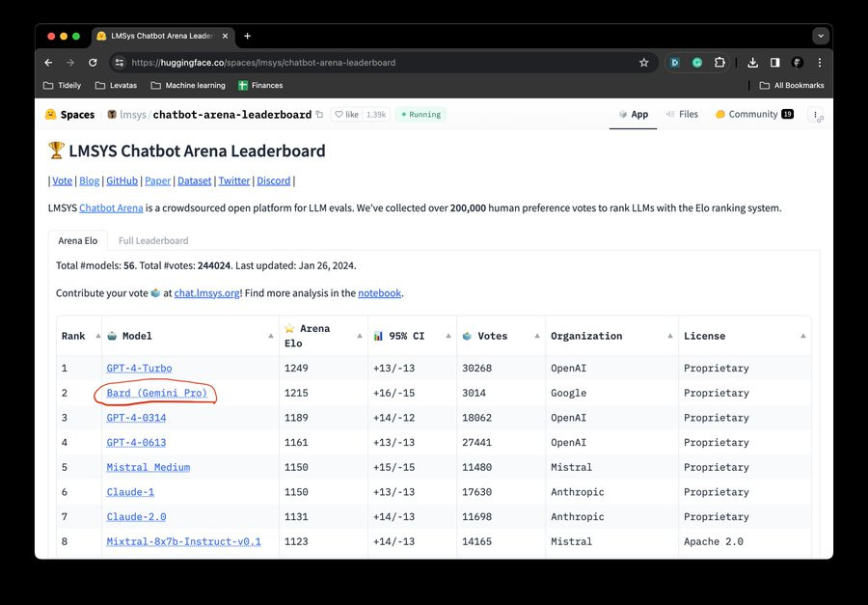868x605 pixels.
Task: Open the Machine learning bookmarks folder
Action: [x=188, y=85]
